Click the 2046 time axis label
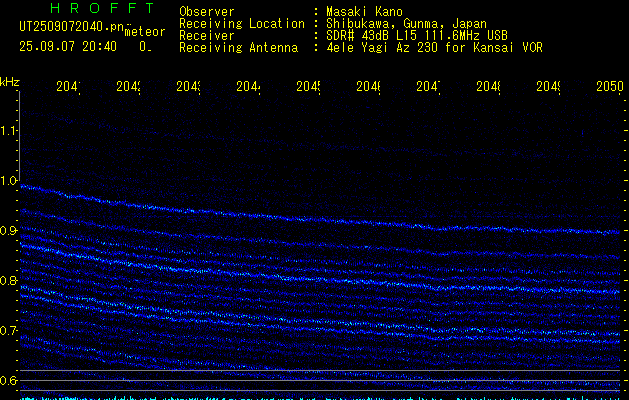Viewport: 629px width, 400px height. tap(368, 86)
